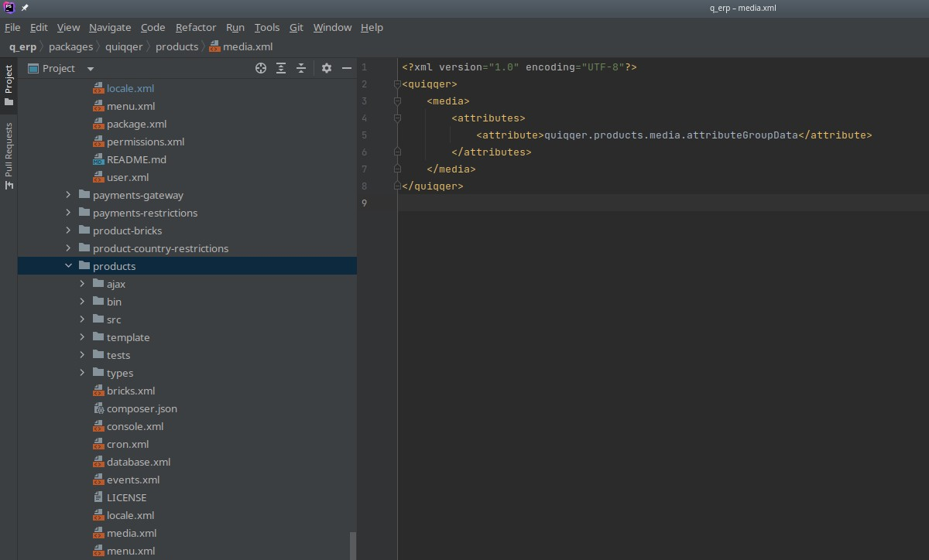929x560 pixels.
Task: Click the project tree vertical scrollbar
Action: click(353, 545)
